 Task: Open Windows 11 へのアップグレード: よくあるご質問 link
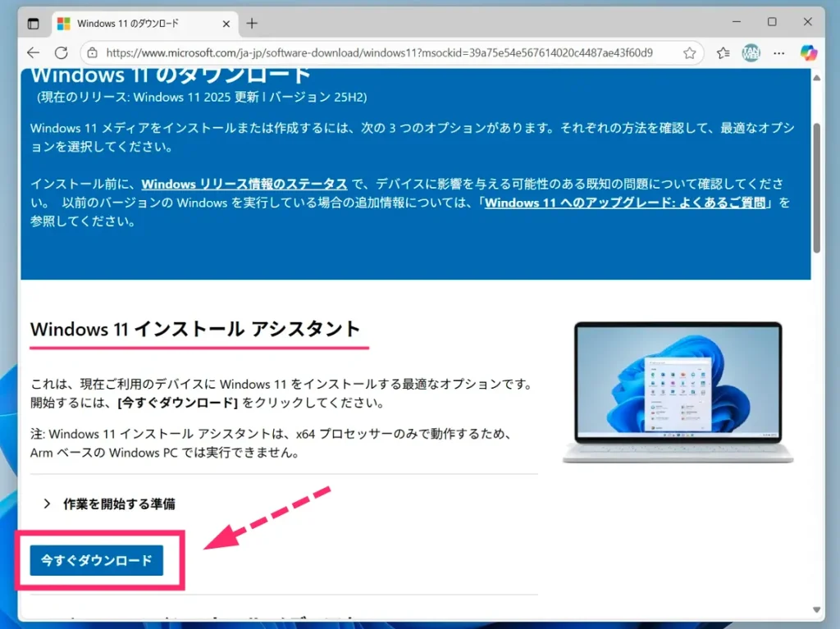pyautogui.click(x=628, y=202)
